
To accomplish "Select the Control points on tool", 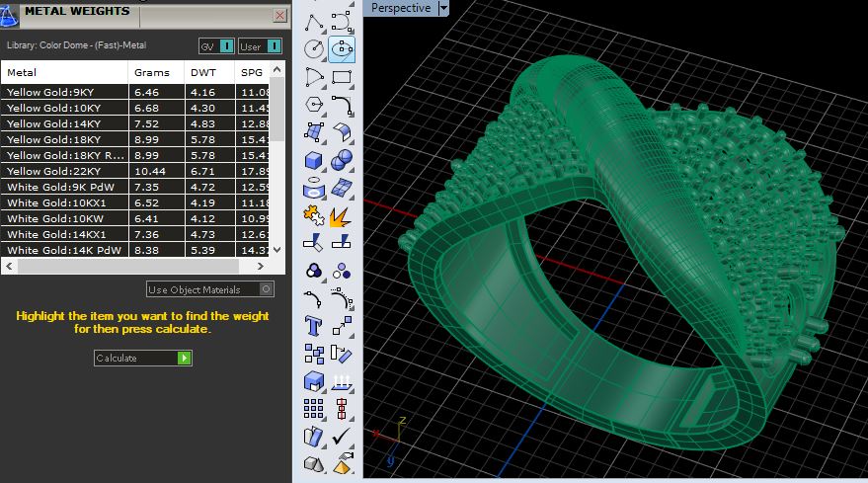I will (x=342, y=298).
